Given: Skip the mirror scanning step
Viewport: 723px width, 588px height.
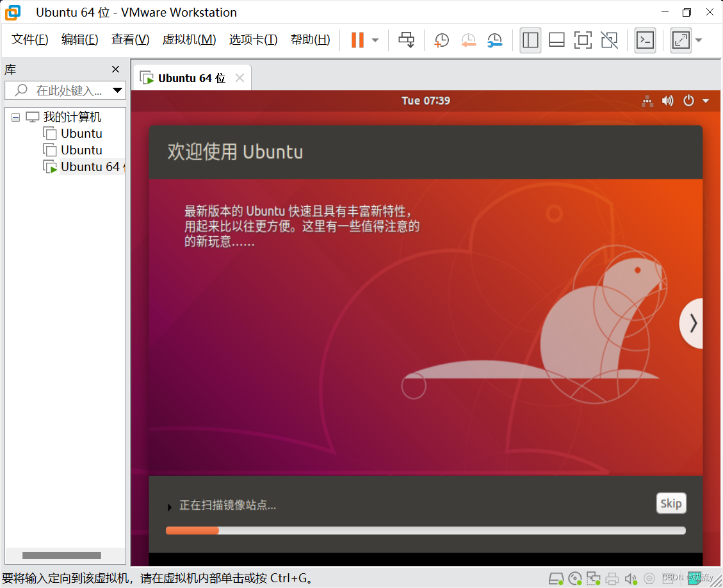Looking at the screenshot, I should pos(671,503).
